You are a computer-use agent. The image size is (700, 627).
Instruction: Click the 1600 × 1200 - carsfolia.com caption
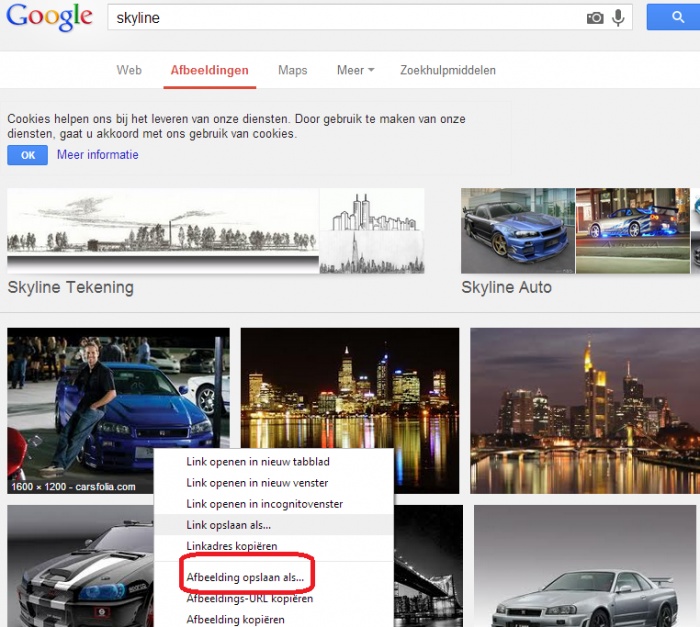pos(73,486)
